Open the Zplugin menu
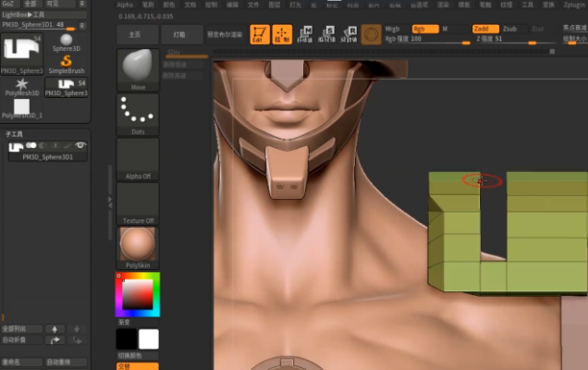This screenshot has height=370, width=588. (574, 5)
